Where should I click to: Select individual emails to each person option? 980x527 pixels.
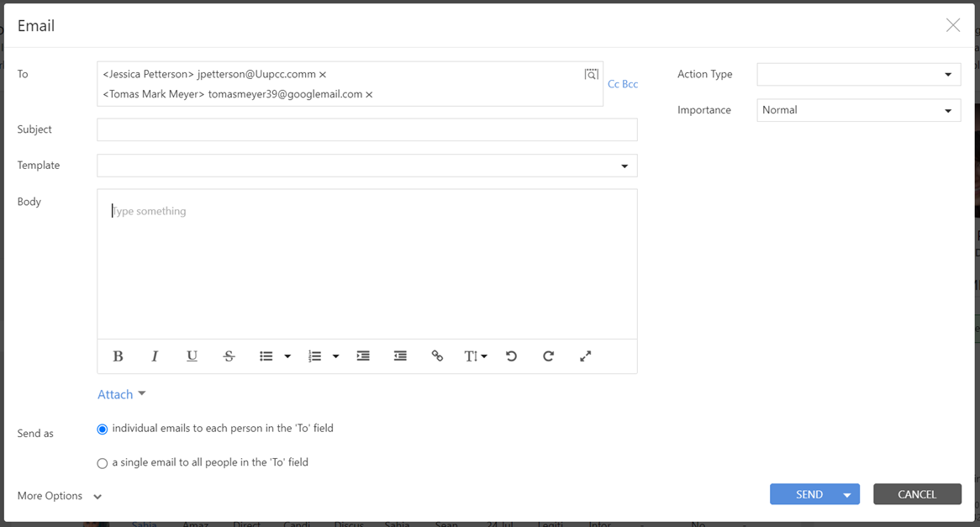click(x=103, y=430)
